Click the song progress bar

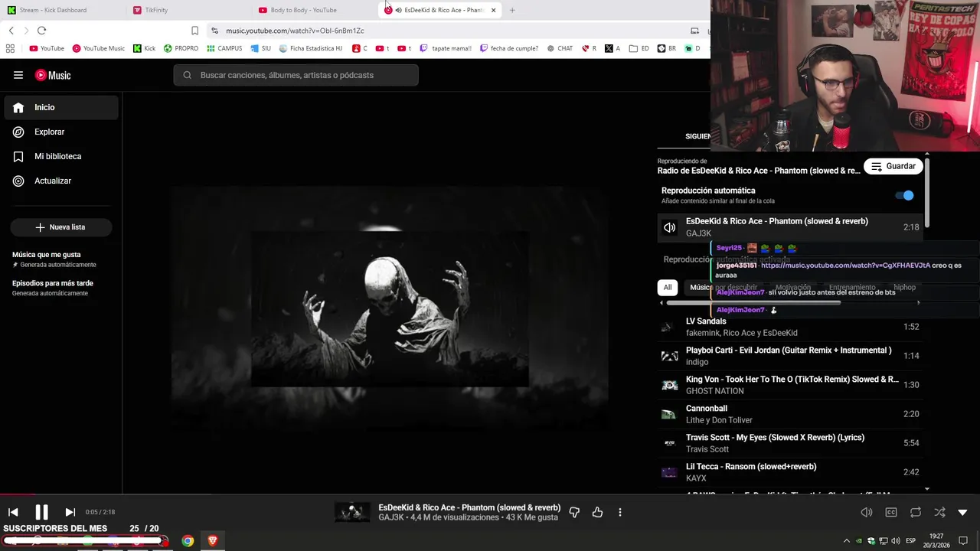coord(490,494)
